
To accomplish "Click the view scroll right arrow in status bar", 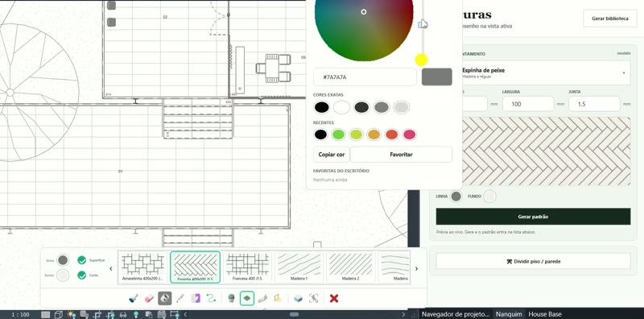I will click(x=403, y=314).
